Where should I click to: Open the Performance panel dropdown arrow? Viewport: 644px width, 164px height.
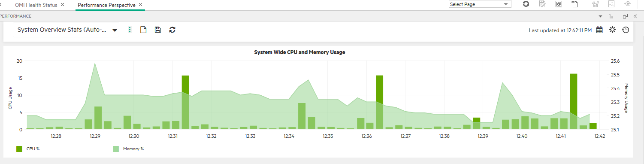coord(601,16)
